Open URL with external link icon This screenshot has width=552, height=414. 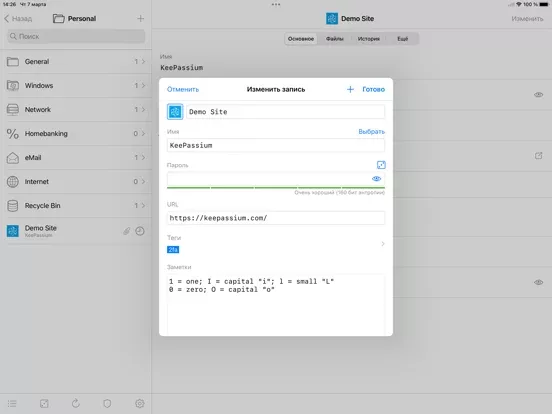(538, 156)
